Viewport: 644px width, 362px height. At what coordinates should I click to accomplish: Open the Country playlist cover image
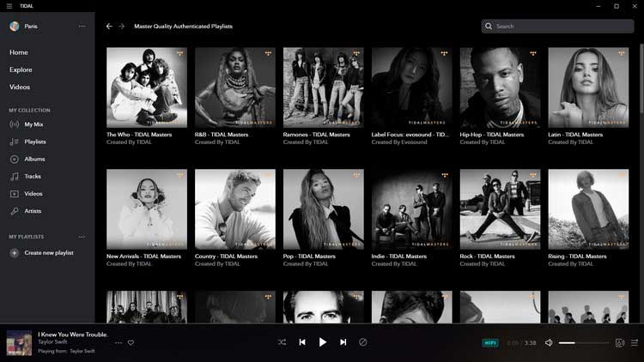235,209
